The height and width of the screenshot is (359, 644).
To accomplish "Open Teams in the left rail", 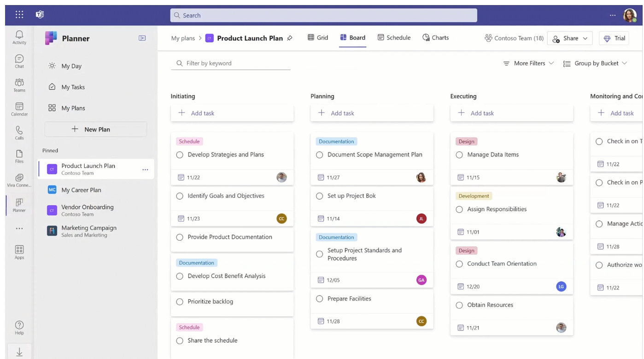I will coord(19,85).
